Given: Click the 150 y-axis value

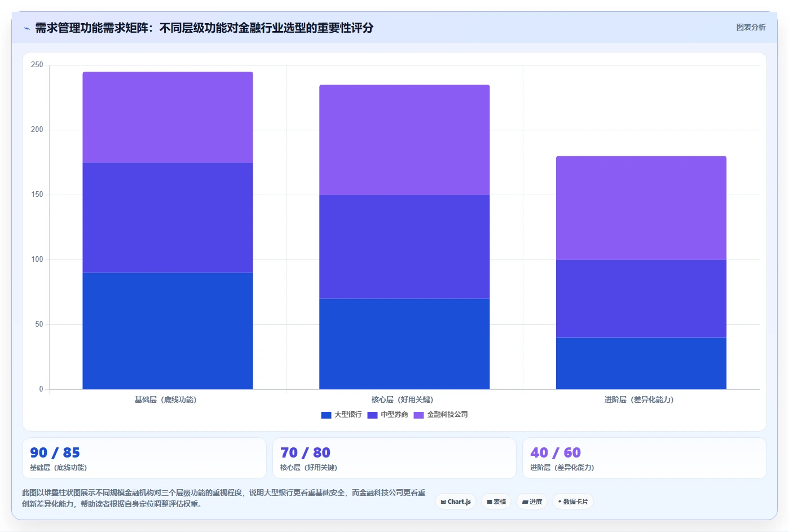Looking at the screenshot, I should point(37,195).
